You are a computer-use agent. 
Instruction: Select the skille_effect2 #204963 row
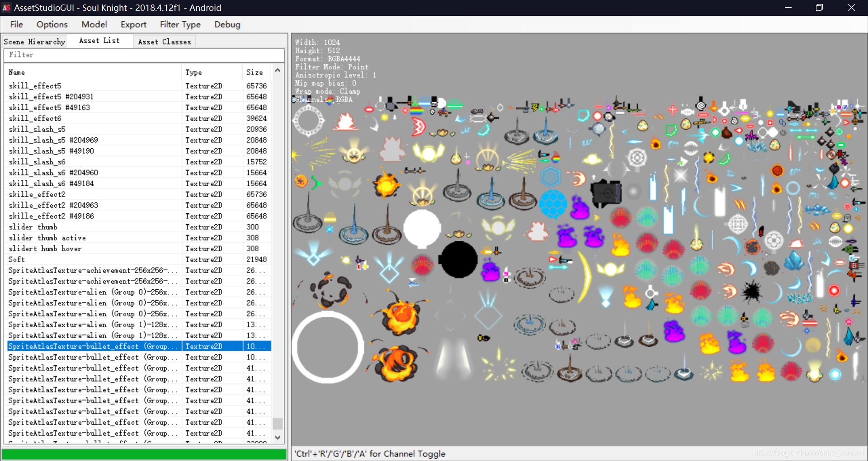(x=139, y=205)
